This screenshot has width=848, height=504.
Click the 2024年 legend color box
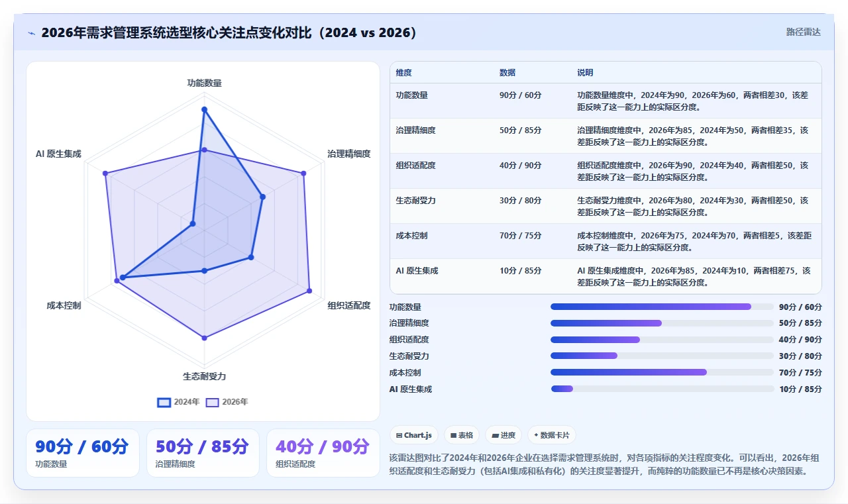point(164,402)
